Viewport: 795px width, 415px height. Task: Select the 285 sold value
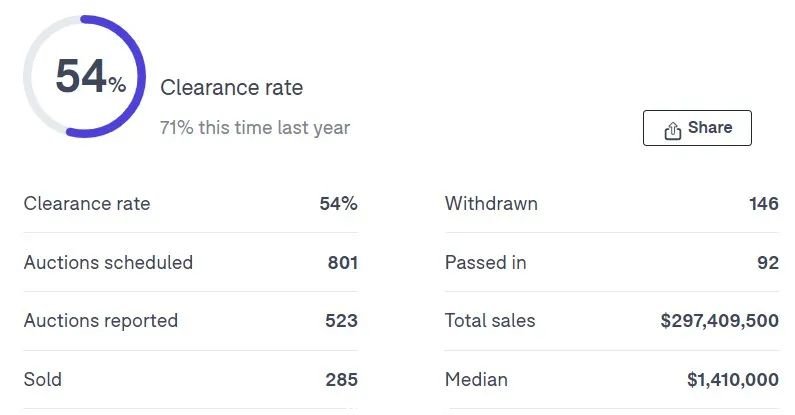click(341, 380)
